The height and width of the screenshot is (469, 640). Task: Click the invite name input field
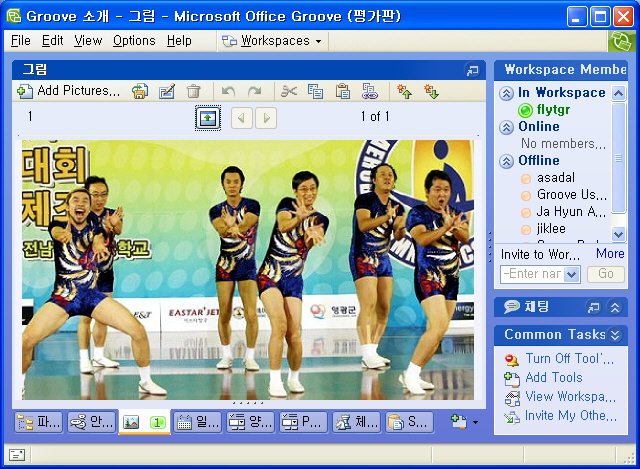(532, 274)
